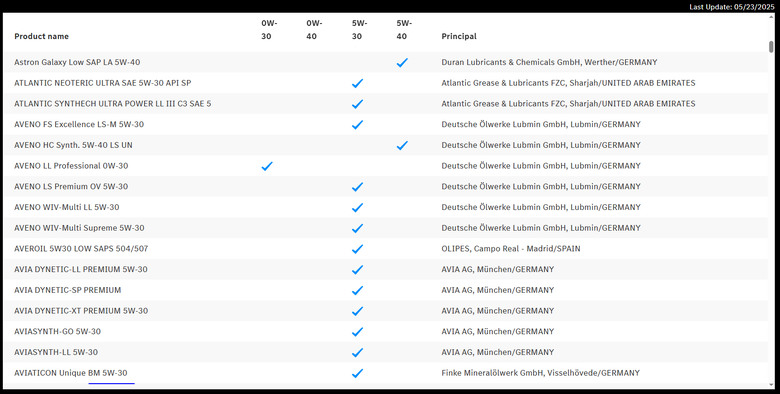This screenshot has width=780, height=394.
Task: Click AVIA AG principal in DYNETIC-LL row
Action: [x=497, y=269]
